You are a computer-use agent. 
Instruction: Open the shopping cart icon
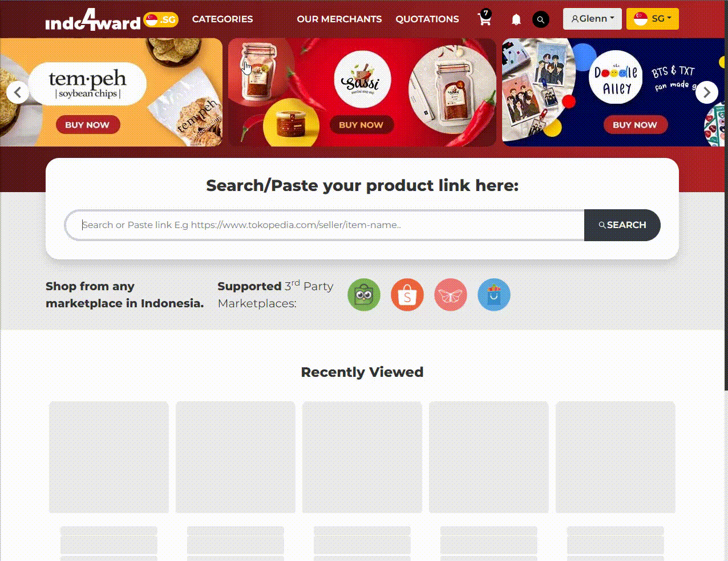[484, 18]
